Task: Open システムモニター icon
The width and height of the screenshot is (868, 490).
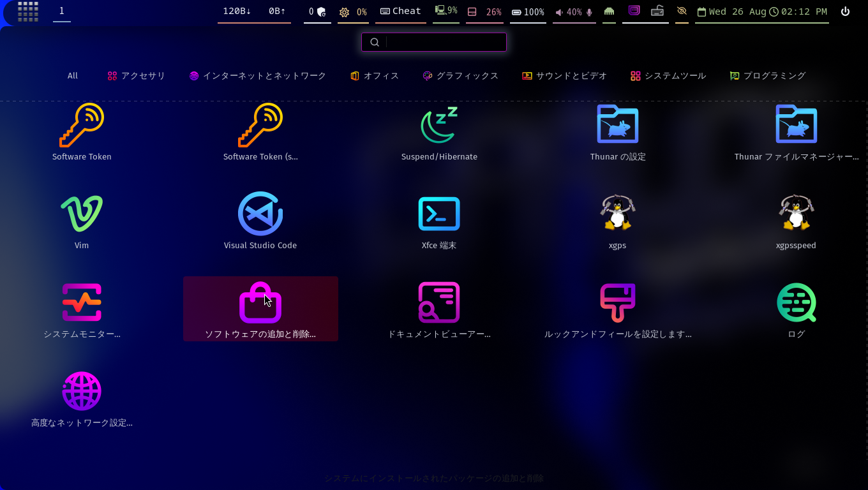Action: 82,302
